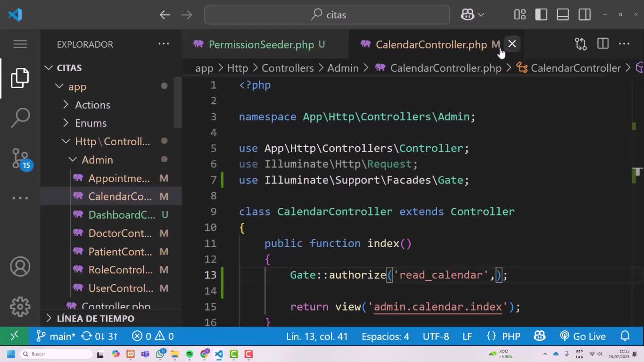Click 'Lín. 13, col. 41' cursor position
The image size is (644, 362).
click(x=317, y=336)
